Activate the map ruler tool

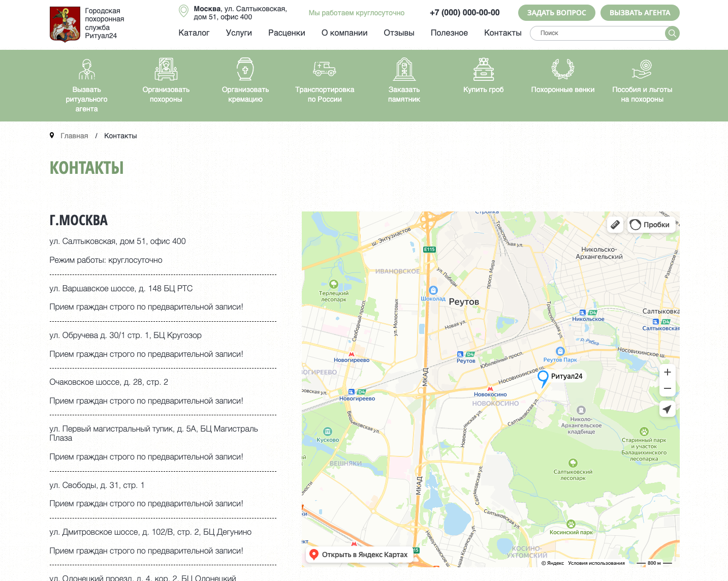[x=615, y=225]
